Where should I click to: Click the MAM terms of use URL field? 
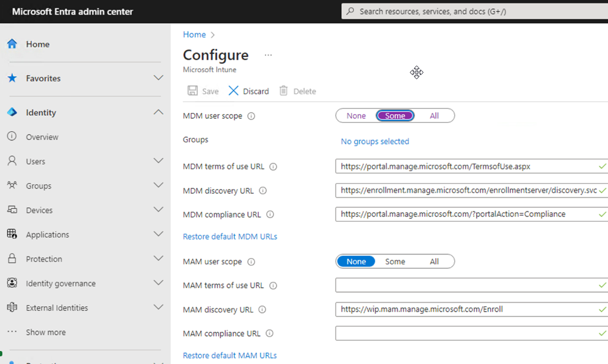(466, 285)
